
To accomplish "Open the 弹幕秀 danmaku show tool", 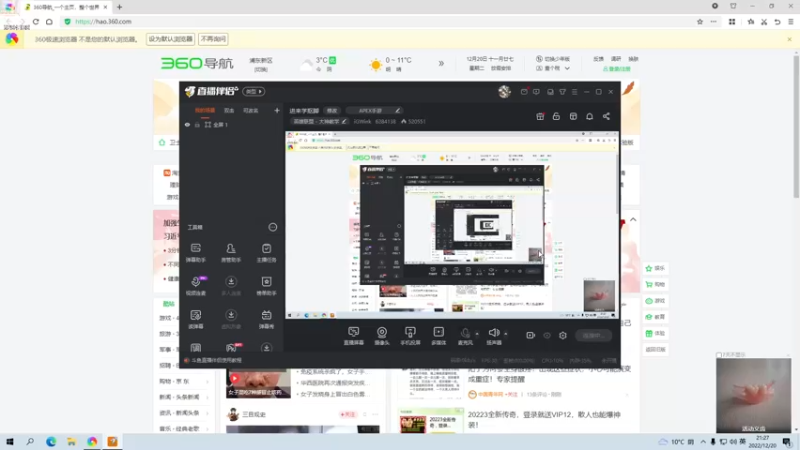I will 266,319.
